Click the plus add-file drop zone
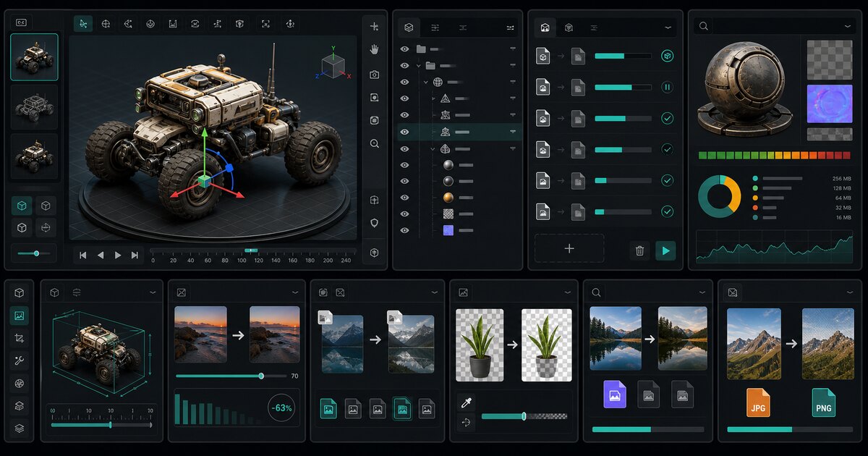Viewport: 868px width, 456px height. tap(569, 248)
